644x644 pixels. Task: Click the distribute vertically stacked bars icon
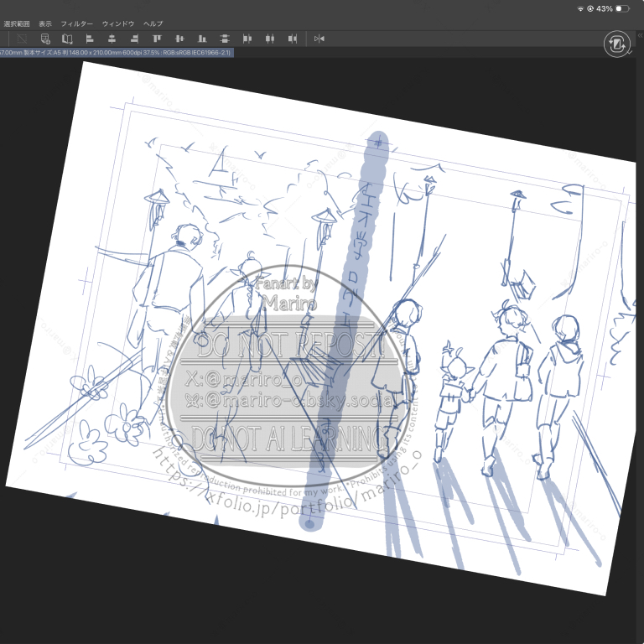pyautogui.click(x=225, y=39)
